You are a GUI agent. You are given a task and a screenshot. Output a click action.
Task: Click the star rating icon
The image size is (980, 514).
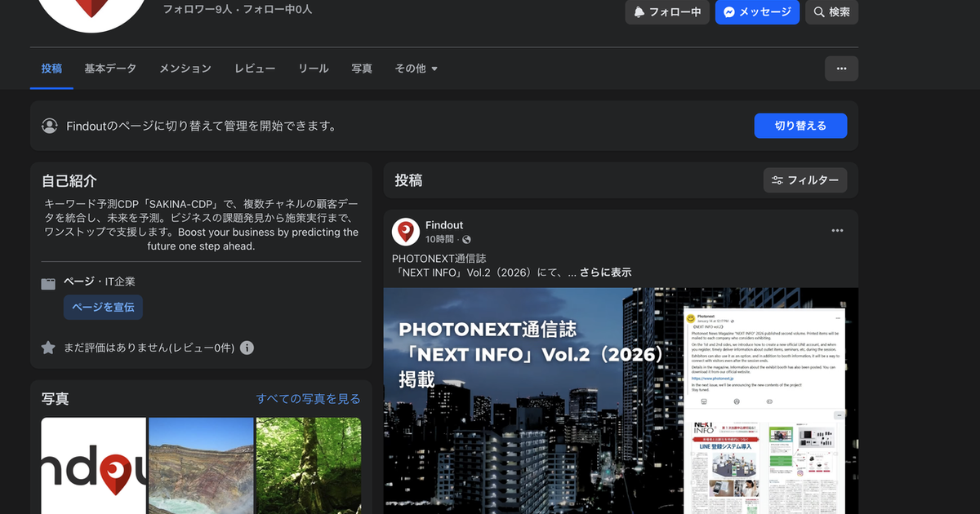point(48,348)
